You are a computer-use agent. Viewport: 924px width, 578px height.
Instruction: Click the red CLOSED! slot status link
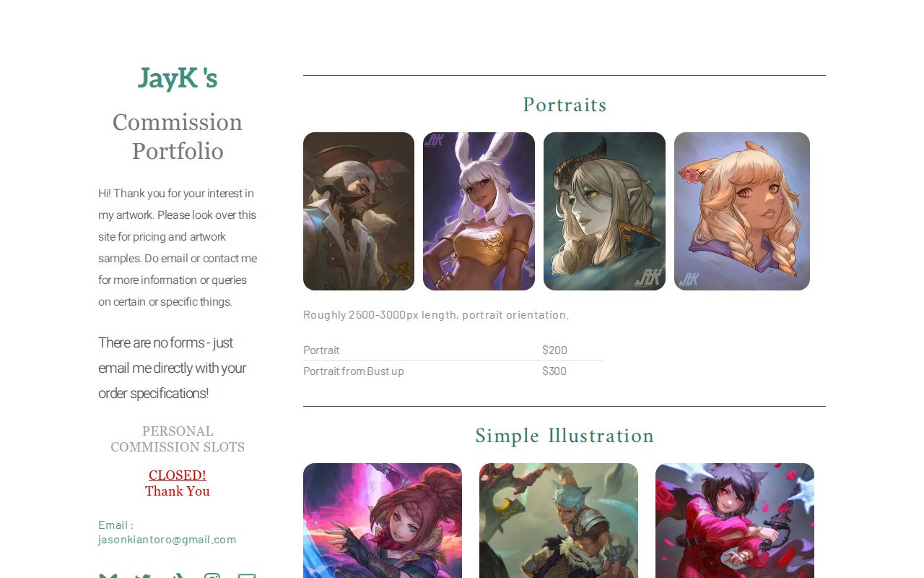click(178, 475)
